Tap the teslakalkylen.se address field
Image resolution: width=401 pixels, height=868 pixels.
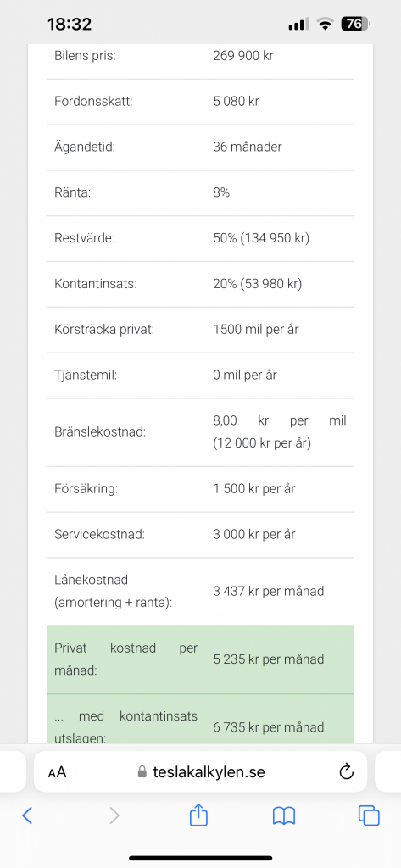(200, 771)
